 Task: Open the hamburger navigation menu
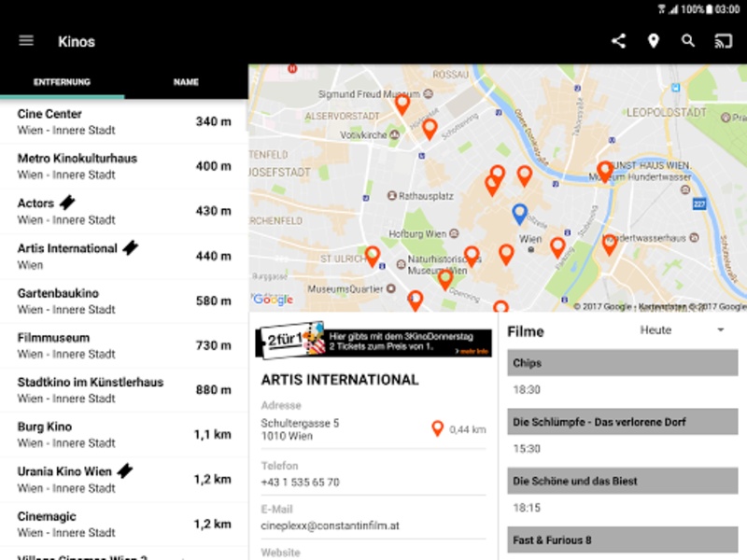(26, 41)
